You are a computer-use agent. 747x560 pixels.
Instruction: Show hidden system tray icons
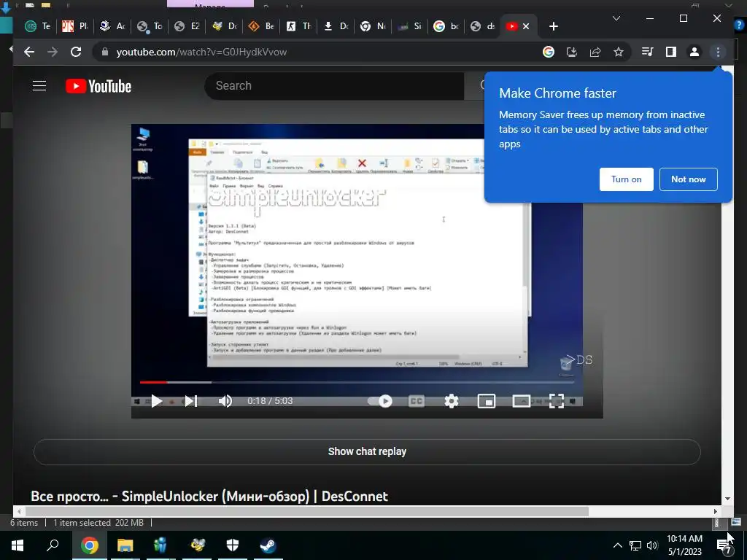click(x=617, y=545)
